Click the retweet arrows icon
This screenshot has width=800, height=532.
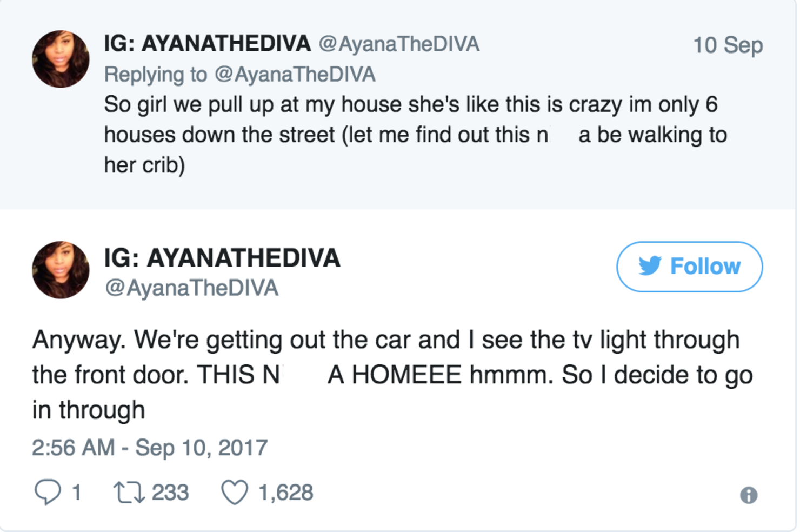pyautogui.click(x=129, y=493)
